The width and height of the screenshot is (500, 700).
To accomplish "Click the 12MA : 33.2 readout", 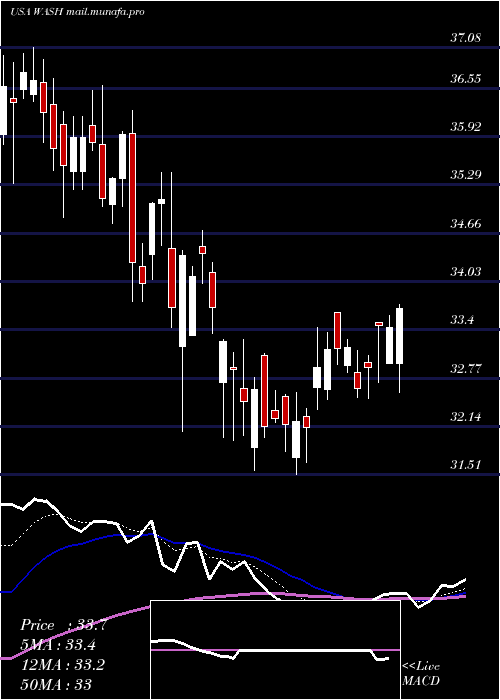I will point(63,665).
